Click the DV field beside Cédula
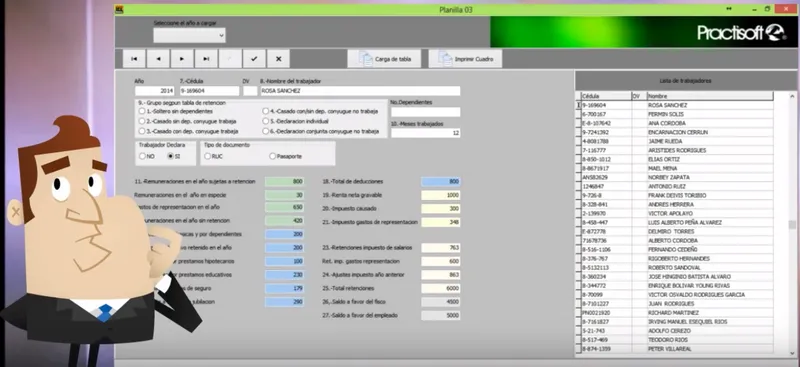 click(x=250, y=91)
